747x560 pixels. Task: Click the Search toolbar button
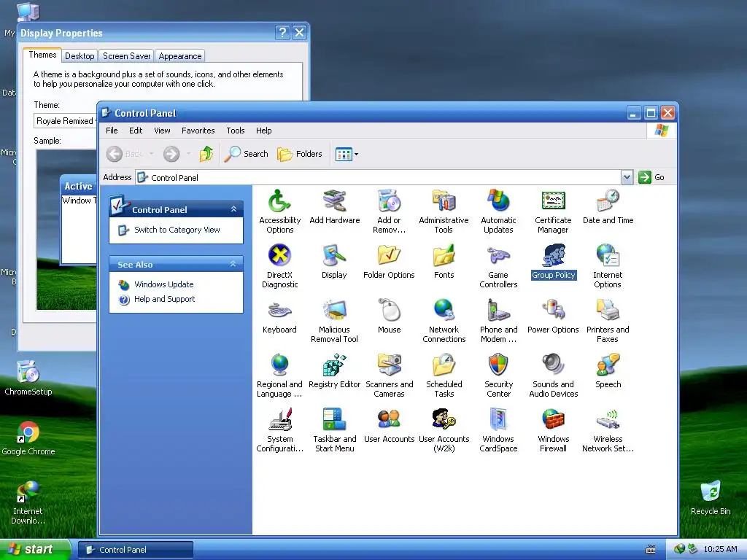point(246,154)
